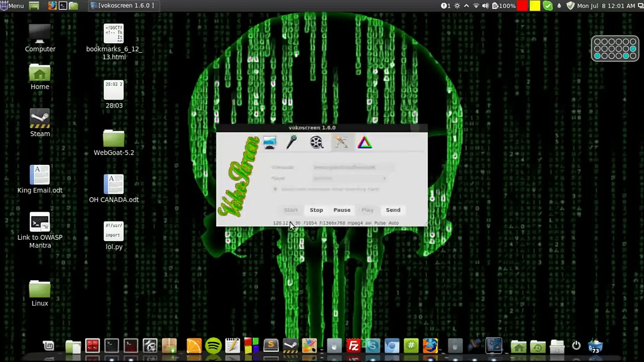The height and width of the screenshot is (362, 644).
Task: Click the Send button in vokoscreen
Action: 393,210
